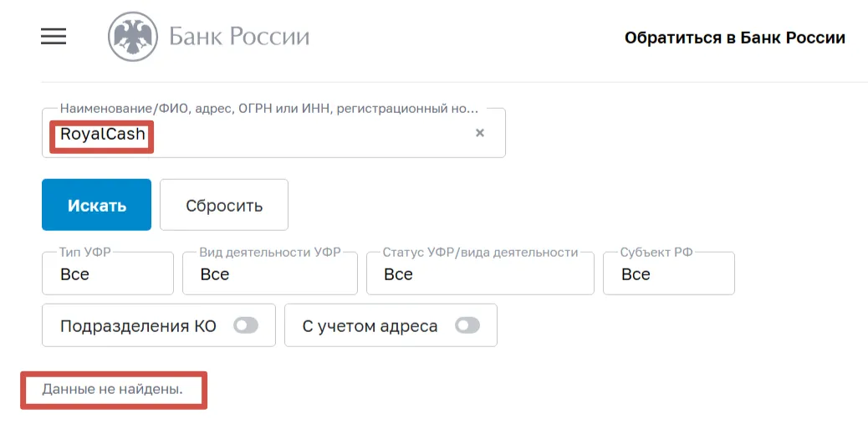Click the Наименование/ФИО field label
This screenshot has height=424, width=868.
tap(268, 109)
